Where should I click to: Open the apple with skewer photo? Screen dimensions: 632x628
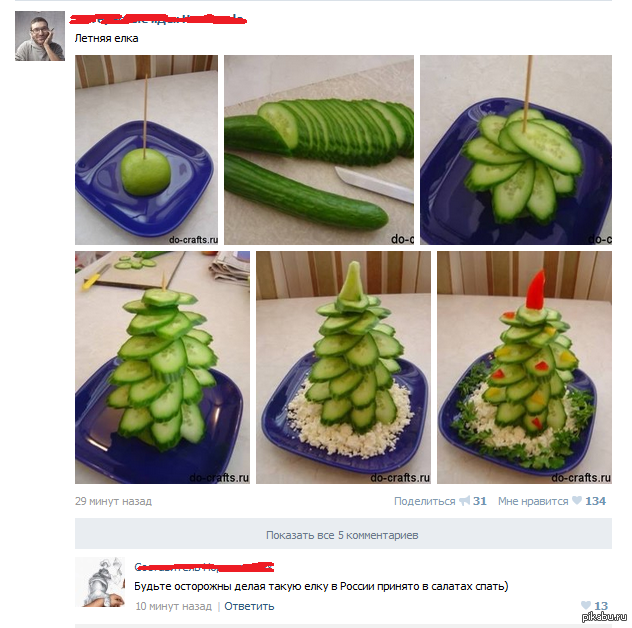(x=146, y=150)
